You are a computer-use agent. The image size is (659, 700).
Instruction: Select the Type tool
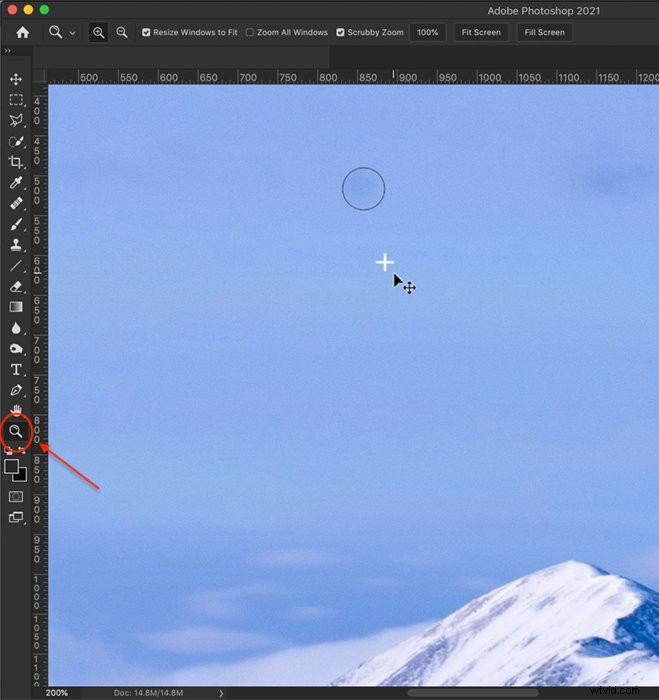[x=16, y=370]
